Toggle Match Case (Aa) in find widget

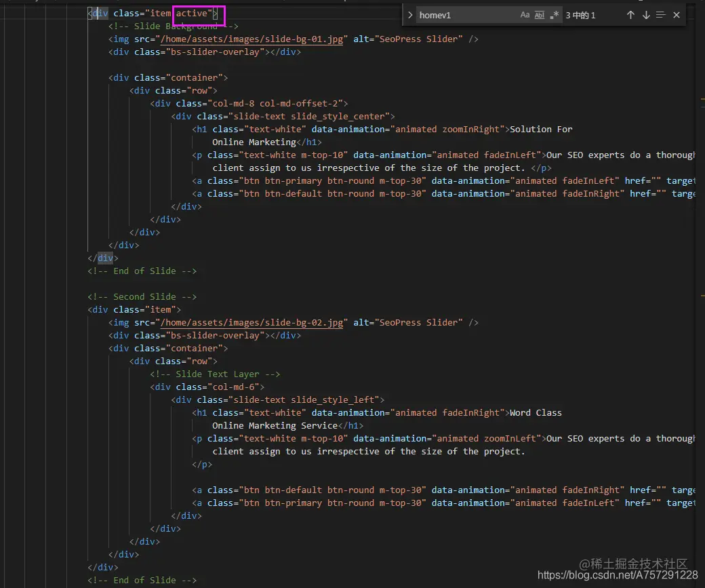[525, 15]
